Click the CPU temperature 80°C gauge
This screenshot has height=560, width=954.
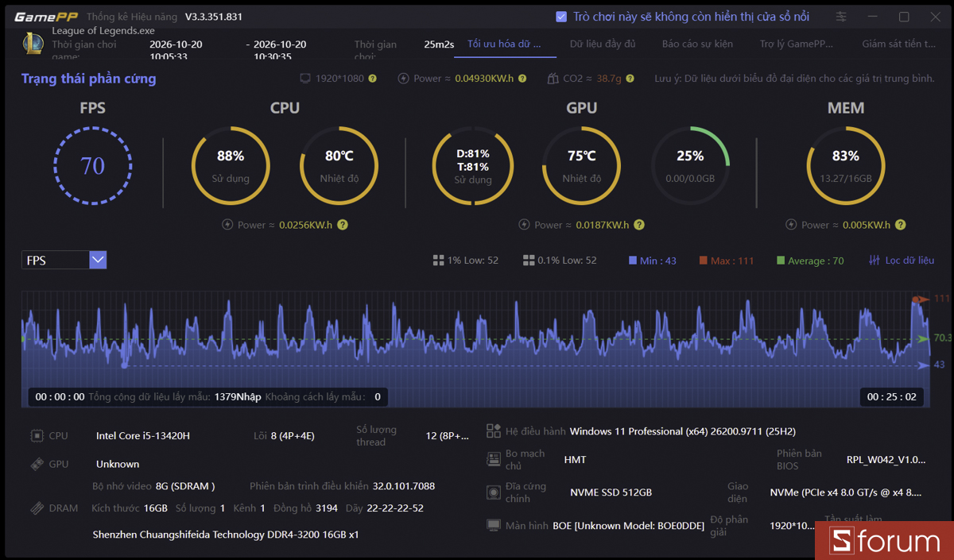pos(339,165)
